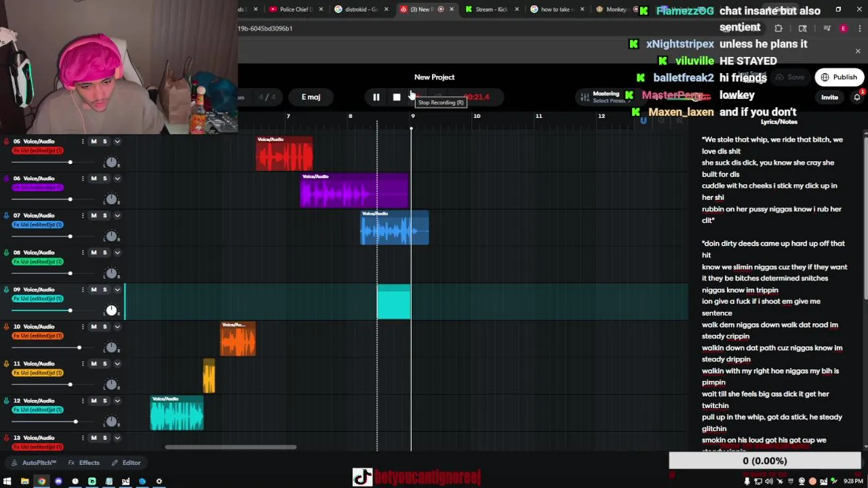Click the microphone icon on track 09
Screen dimensions: 868x488
pos(7,289)
